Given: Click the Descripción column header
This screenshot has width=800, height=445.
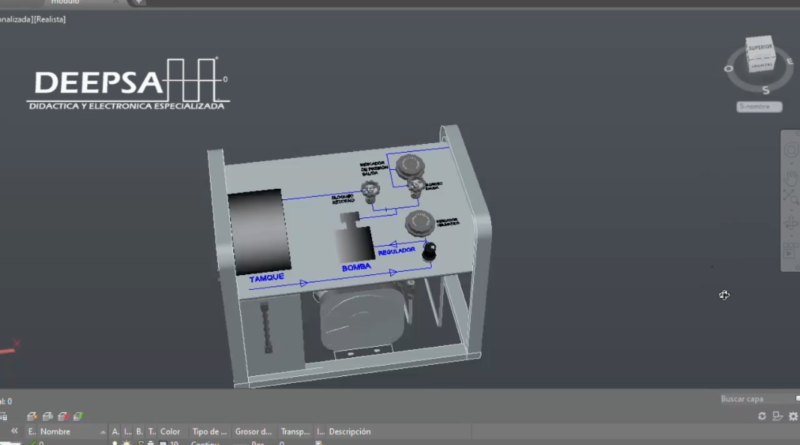Looking at the screenshot, I should [x=350, y=432].
